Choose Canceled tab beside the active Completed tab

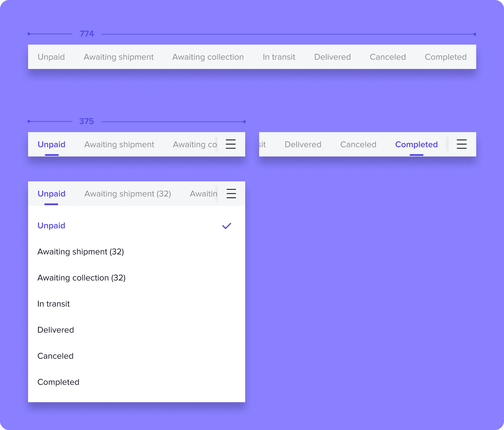pyautogui.click(x=358, y=144)
